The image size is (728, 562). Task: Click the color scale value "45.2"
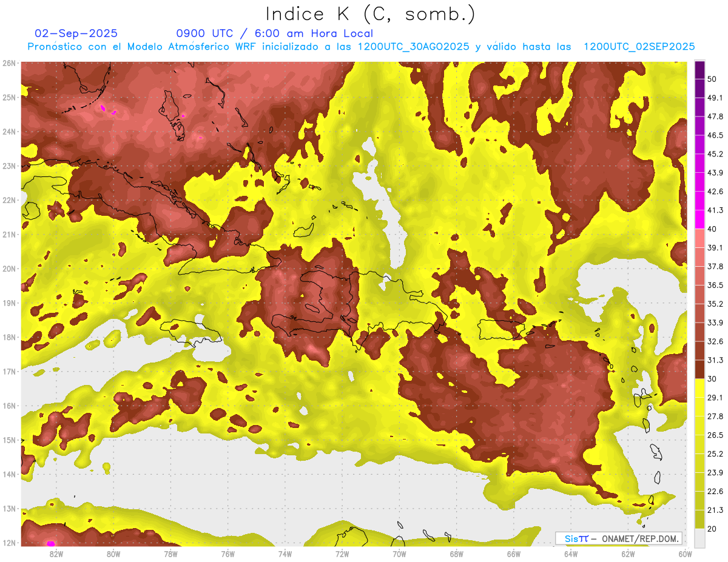(x=715, y=154)
